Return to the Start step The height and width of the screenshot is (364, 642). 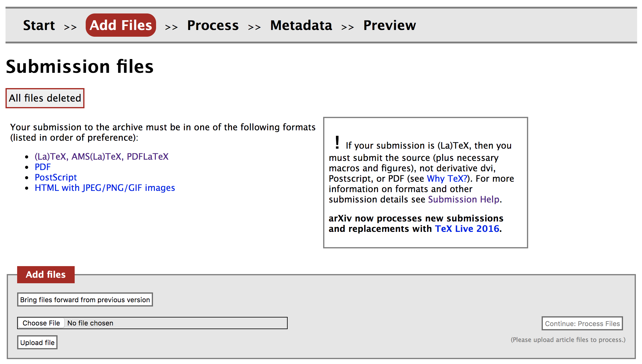point(39,25)
